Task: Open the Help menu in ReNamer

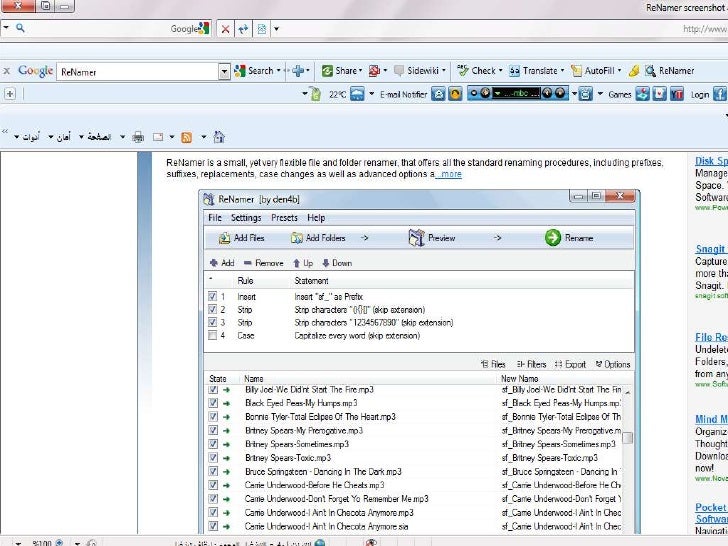Action: point(316,218)
